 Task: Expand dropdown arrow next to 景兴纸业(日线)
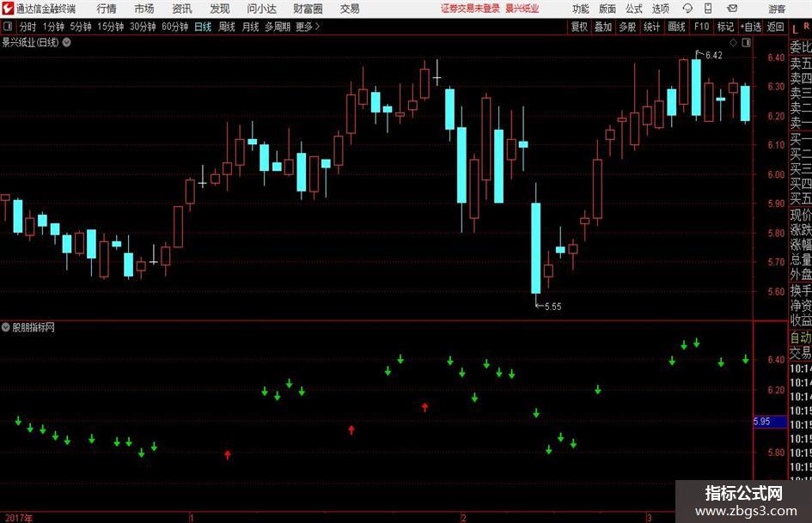pyautogui.click(x=67, y=42)
